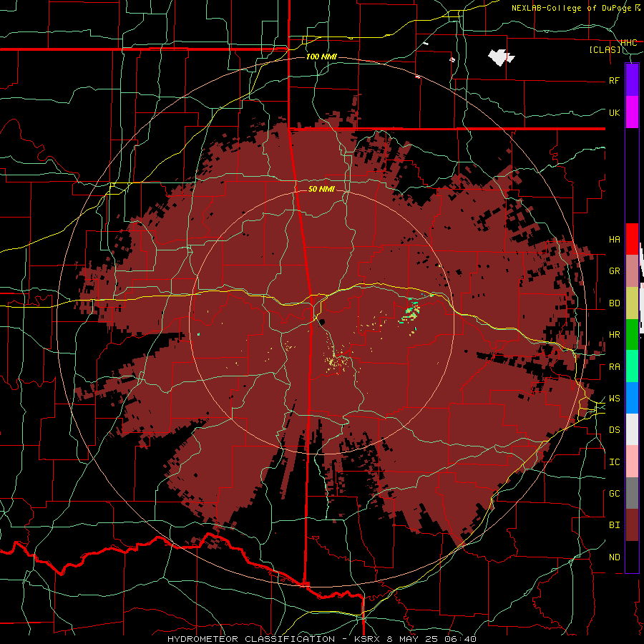
Task: Click the [CLAS] units label
Action: [x=605, y=49]
